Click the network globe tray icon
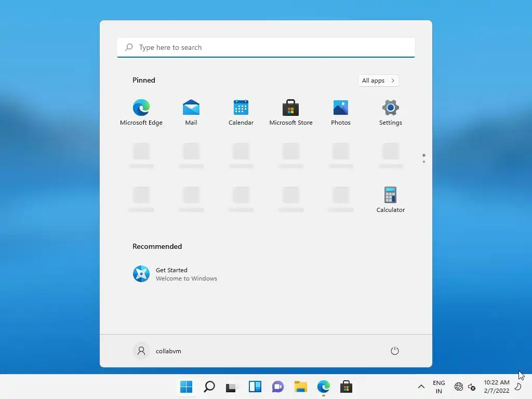The image size is (532, 399). pos(459,387)
